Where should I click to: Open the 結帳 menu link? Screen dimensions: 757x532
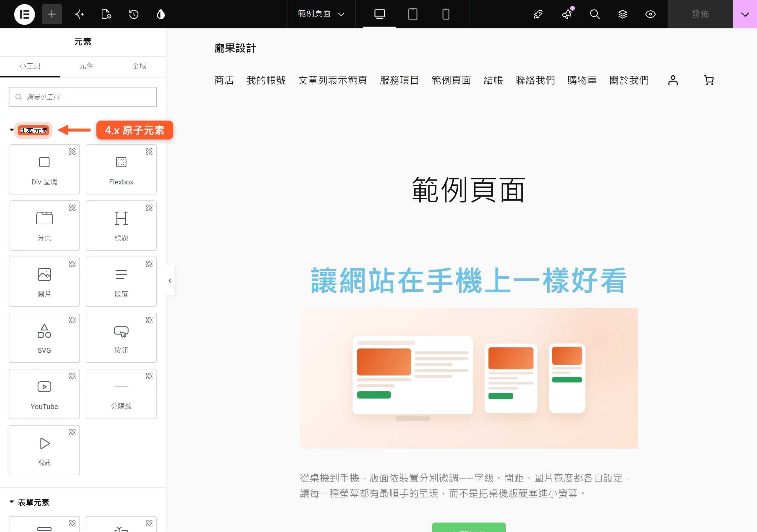click(493, 80)
